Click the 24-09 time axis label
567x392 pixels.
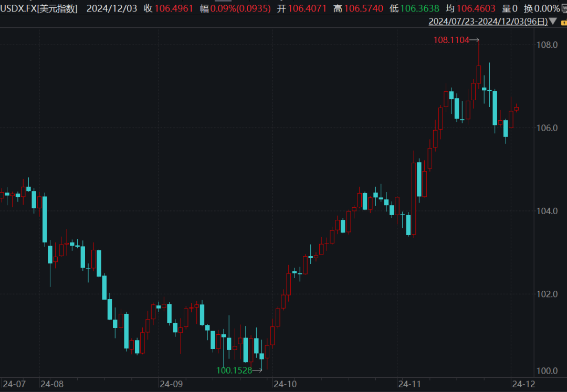point(171,384)
